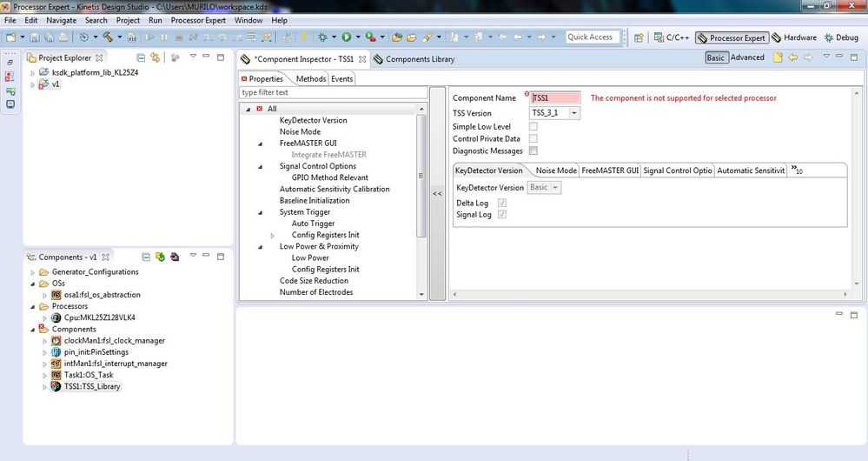Click the yellow back arrow in Component Inspector
This screenshot has width=868, height=461.
pos(793,57)
